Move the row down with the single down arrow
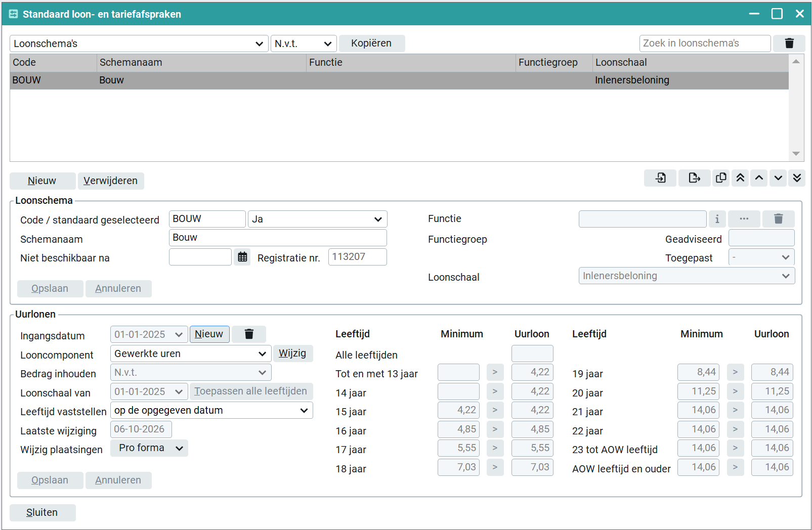The image size is (812, 530). (778, 178)
